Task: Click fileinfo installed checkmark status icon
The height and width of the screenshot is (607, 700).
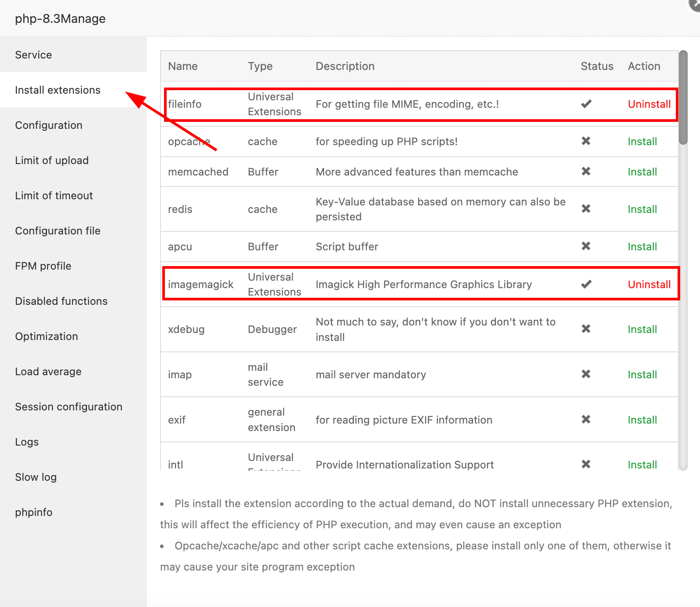Action: point(586,104)
